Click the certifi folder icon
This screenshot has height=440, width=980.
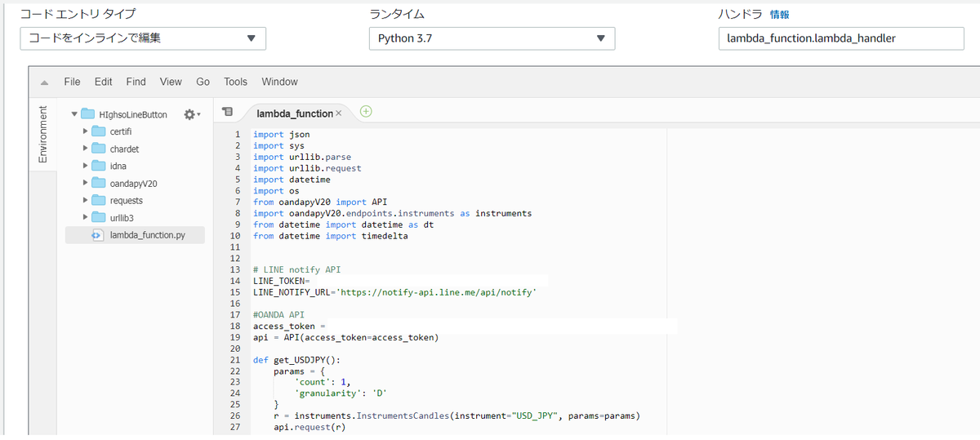[x=98, y=131]
